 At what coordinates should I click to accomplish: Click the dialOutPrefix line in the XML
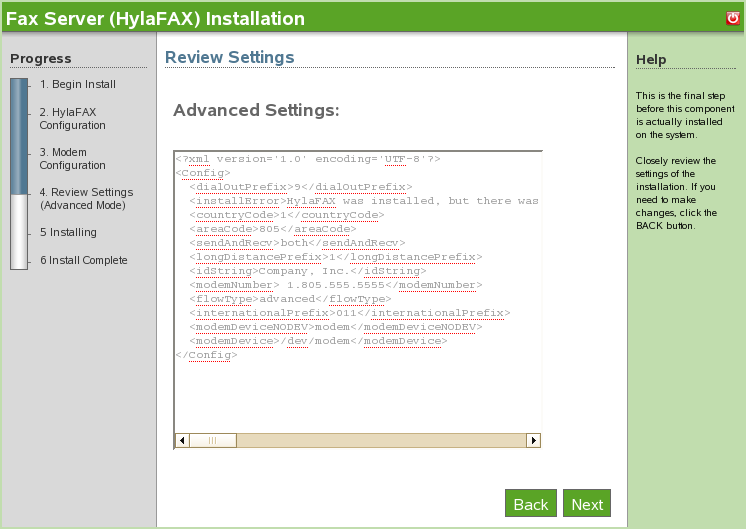point(297,186)
